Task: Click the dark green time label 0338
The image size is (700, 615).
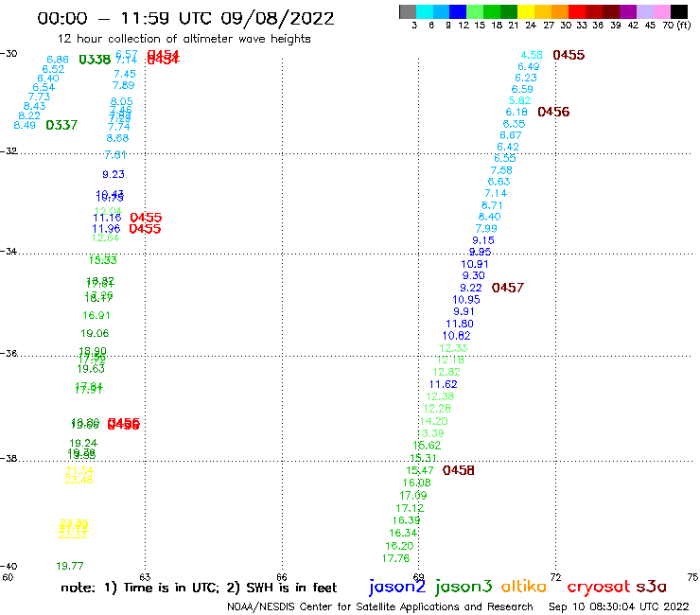Action: click(95, 60)
